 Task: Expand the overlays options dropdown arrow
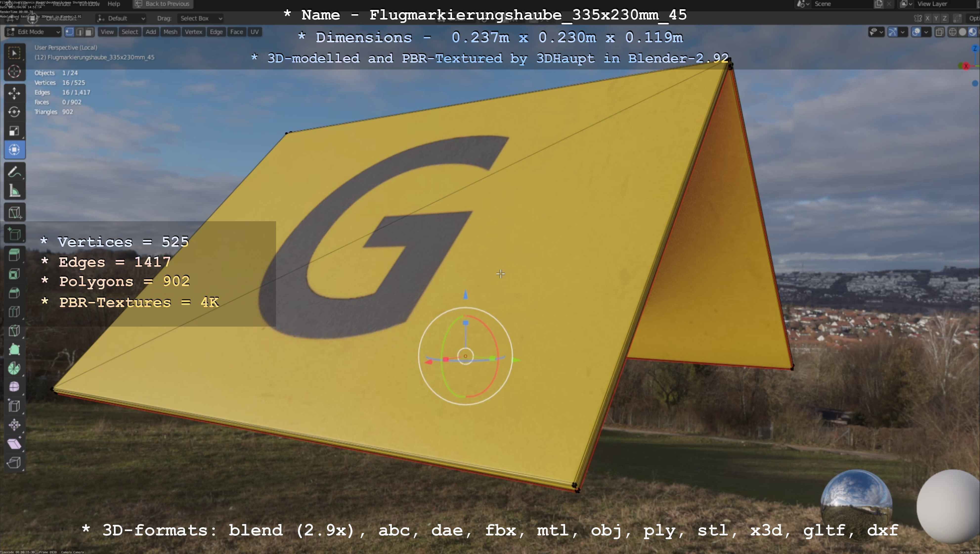926,32
